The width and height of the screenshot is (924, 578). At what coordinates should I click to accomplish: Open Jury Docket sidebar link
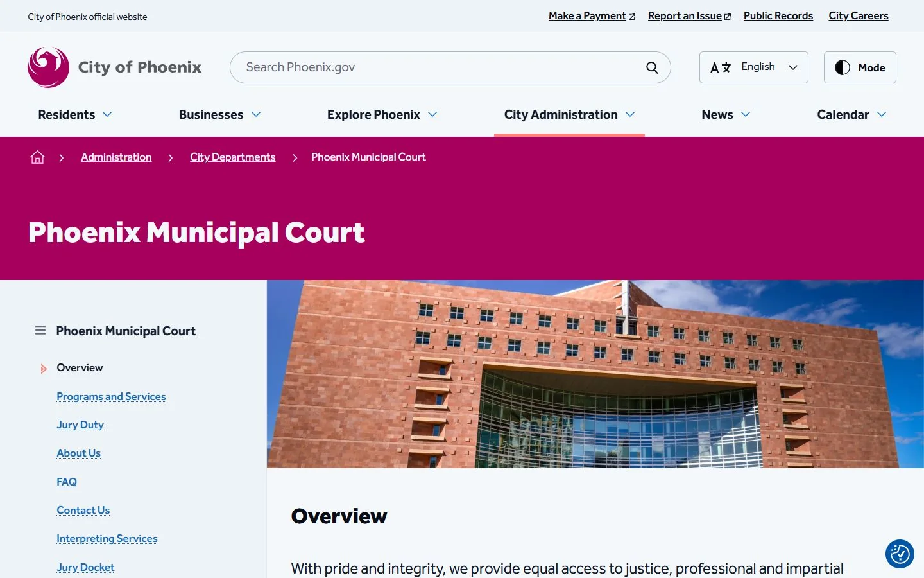[x=85, y=568]
